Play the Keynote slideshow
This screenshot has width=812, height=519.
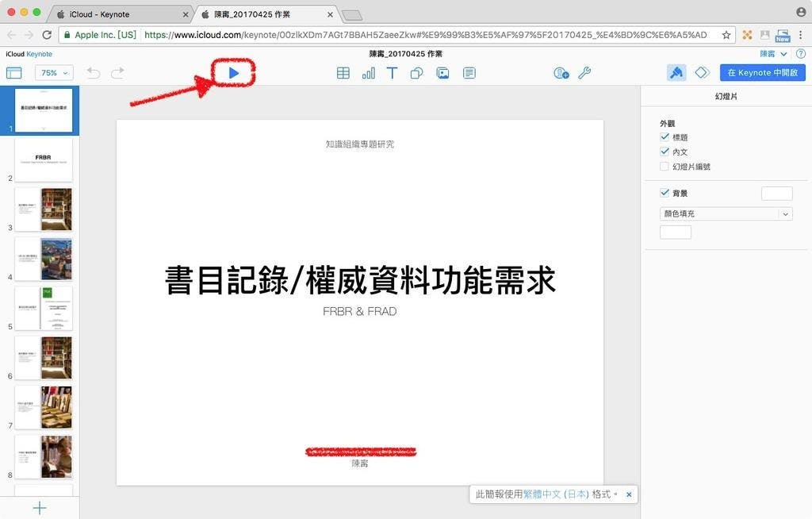(x=234, y=73)
